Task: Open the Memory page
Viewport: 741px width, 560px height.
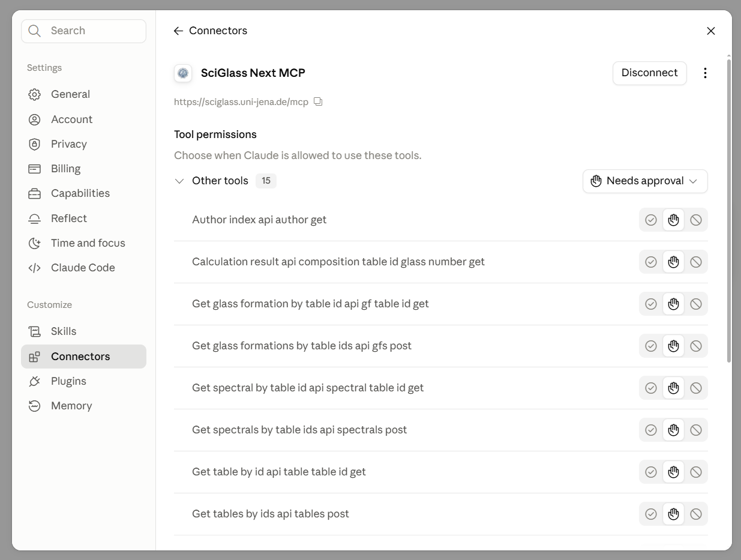Action: (x=83, y=406)
